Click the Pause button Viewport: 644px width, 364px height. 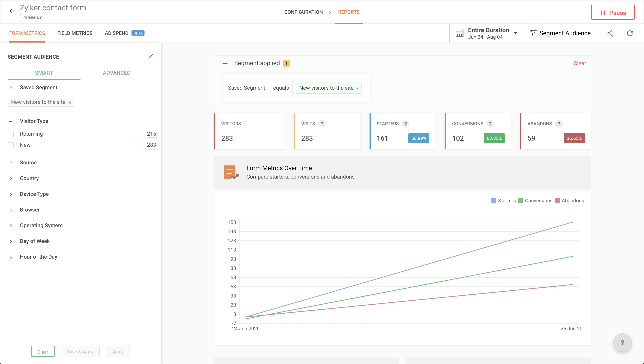tap(613, 12)
